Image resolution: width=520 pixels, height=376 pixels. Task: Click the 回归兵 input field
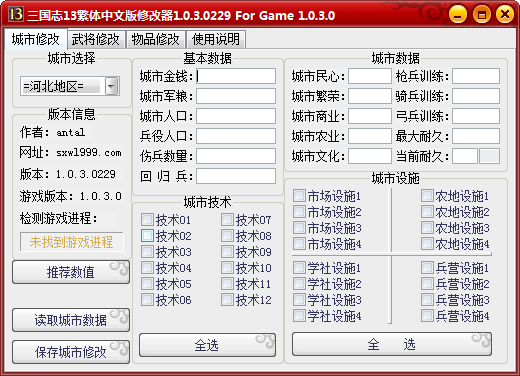[236, 176]
